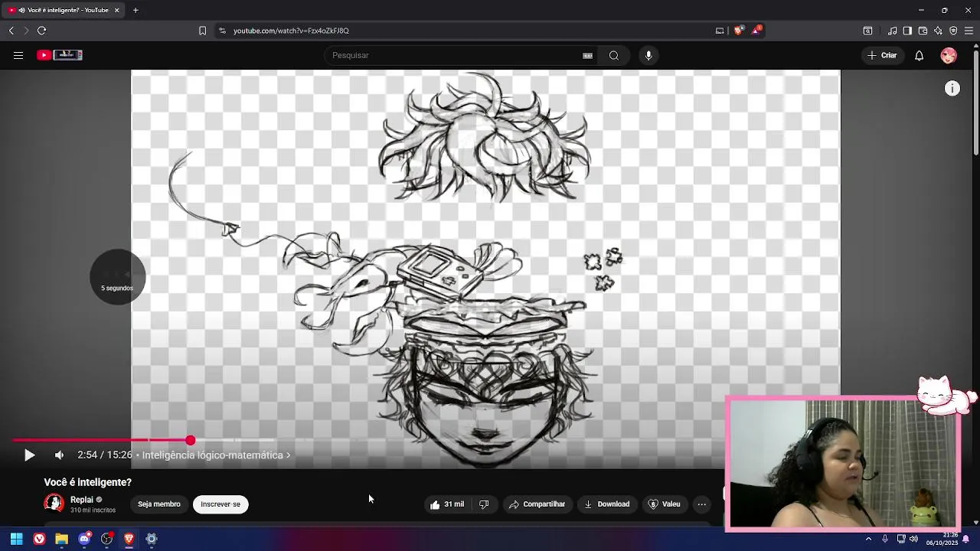Close the YouTube browser tab
This screenshot has width=980, height=551.
coord(116,10)
